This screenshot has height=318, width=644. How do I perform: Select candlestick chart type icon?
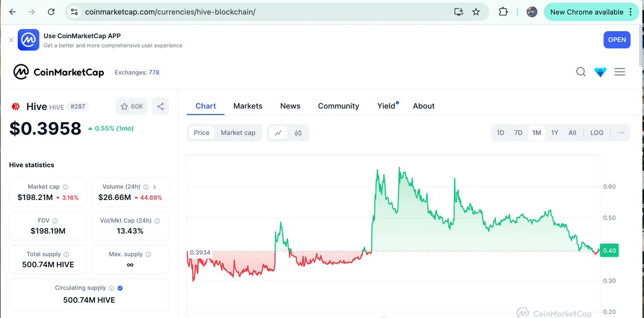pyautogui.click(x=298, y=133)
